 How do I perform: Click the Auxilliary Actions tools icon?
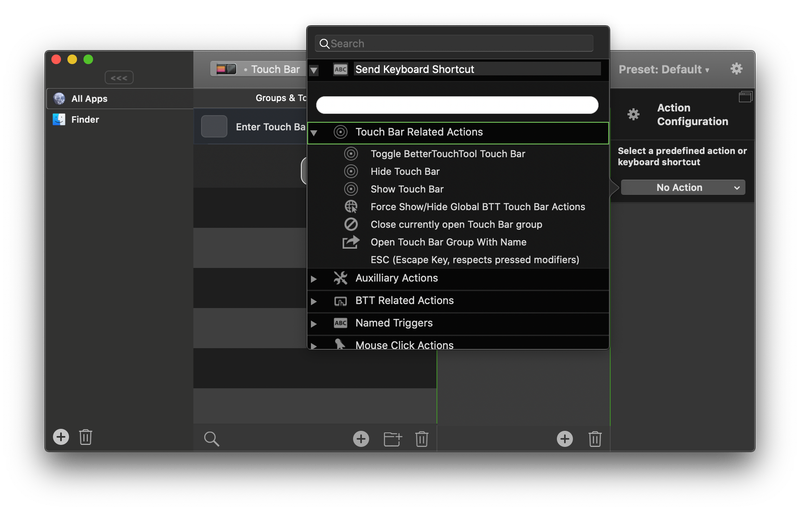click(x=340, y=278)
